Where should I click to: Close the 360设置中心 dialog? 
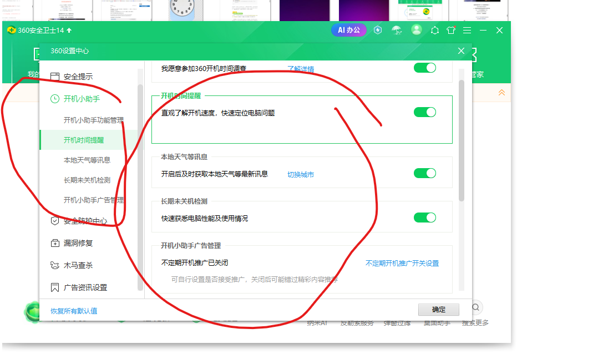(x=461, y=50)
